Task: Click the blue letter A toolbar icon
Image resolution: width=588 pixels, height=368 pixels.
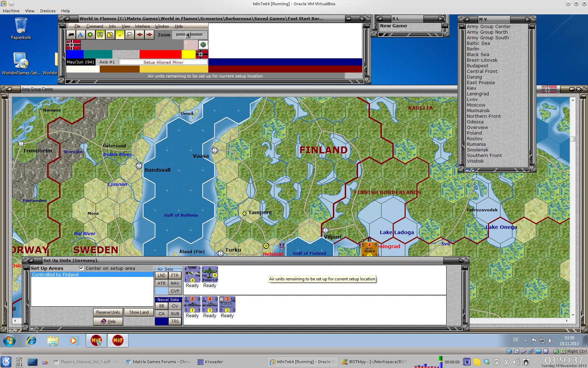Action: point(80,35)
